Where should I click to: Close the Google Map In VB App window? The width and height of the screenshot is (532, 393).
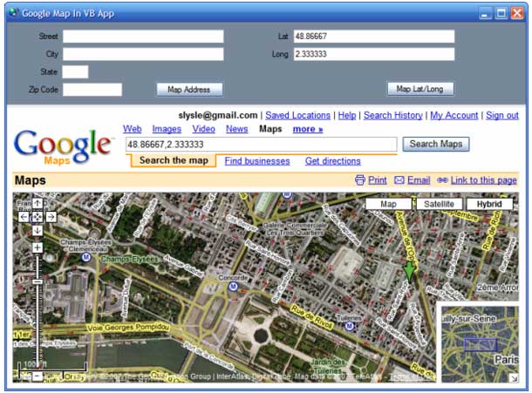[517, 13]
